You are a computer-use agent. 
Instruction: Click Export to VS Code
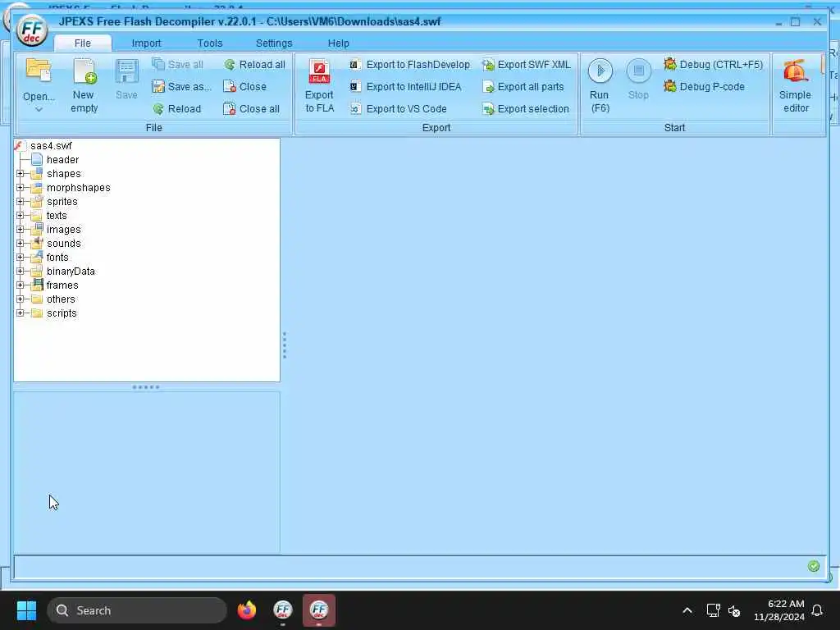[399, 109]
